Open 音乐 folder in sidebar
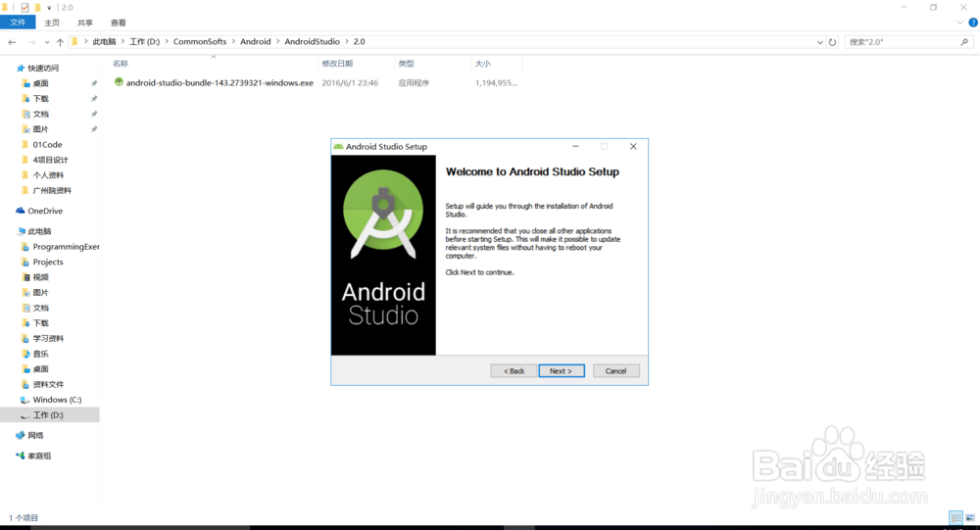 point(40,354)
